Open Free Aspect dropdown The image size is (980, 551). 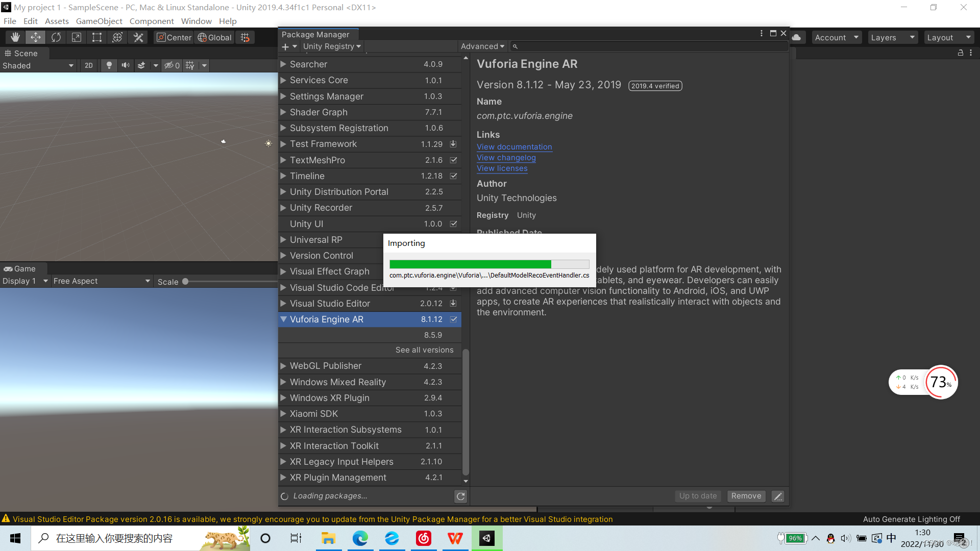coord(102,281)
